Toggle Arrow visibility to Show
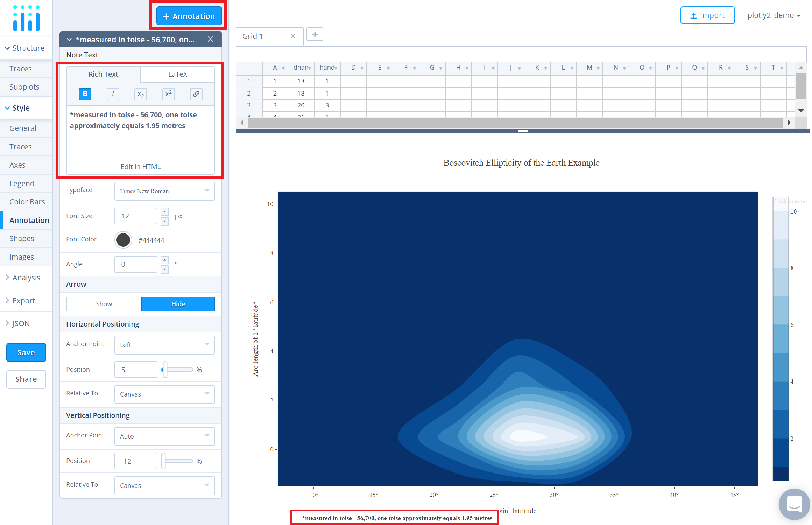 pos(104,304)
